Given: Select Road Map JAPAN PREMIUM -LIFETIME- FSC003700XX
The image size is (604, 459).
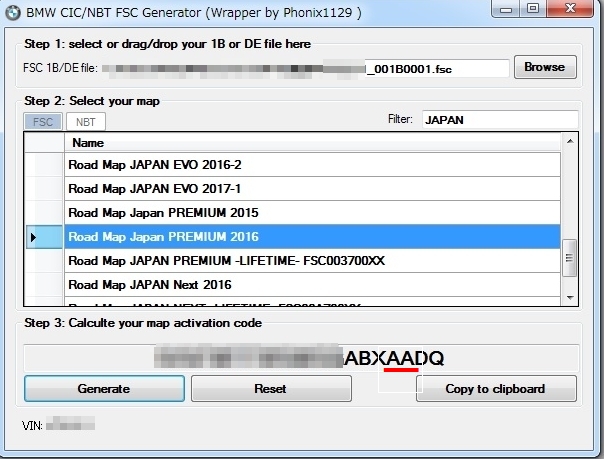Looking at the screenshot, I should (312, 261).
